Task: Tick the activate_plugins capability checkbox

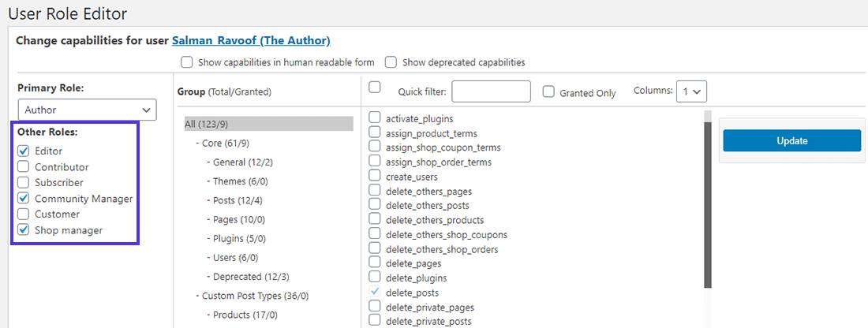Action: coord(375,118)
